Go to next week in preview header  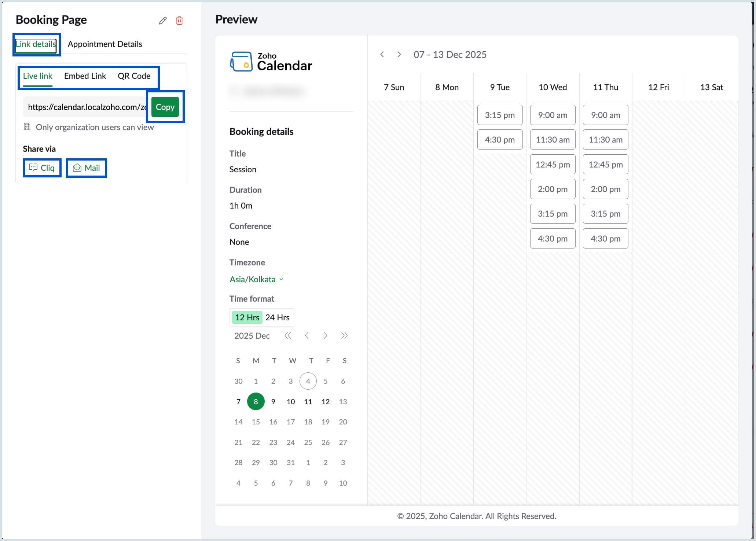(x=399, y=55)
